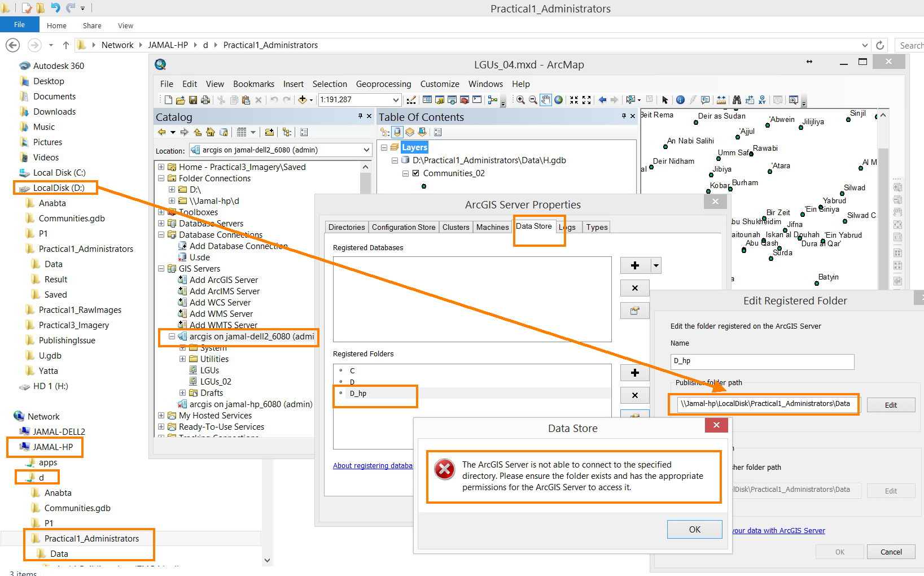Click the remove X button for Registered Folders

(635, 395)
